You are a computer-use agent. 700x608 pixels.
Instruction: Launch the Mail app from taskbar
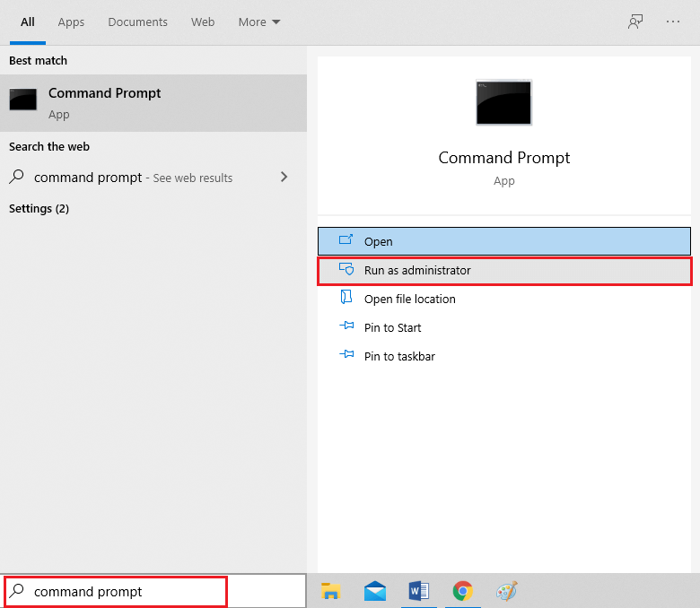(x=375, y=591)
